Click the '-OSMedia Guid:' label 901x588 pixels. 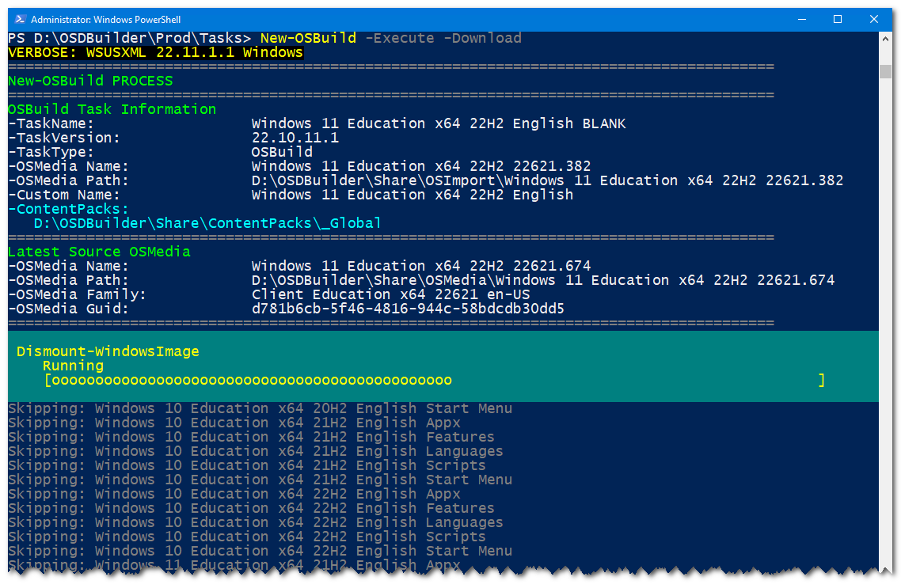point(68,309)
